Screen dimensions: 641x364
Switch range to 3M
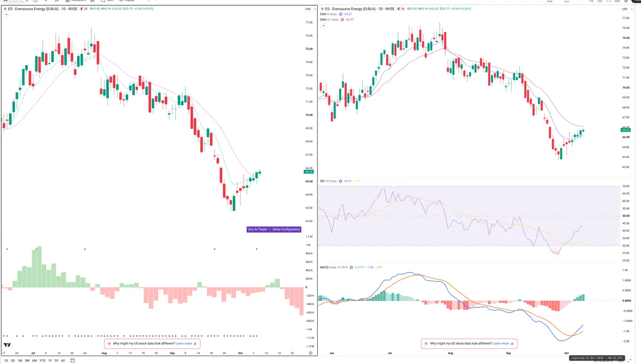27,361
